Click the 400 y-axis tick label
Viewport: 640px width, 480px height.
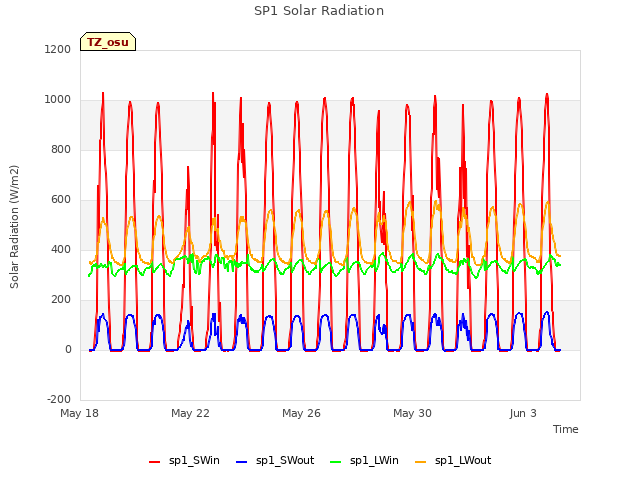tap(61, 249)
